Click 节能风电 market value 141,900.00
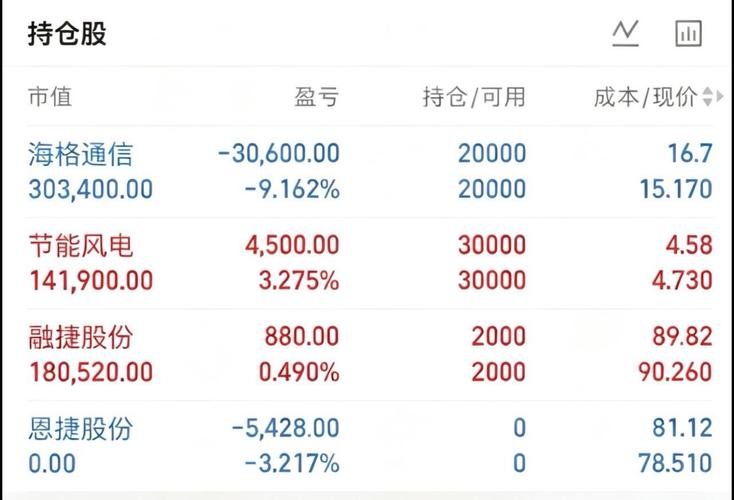This screenshot has width=734, height=500. (91, 281)
